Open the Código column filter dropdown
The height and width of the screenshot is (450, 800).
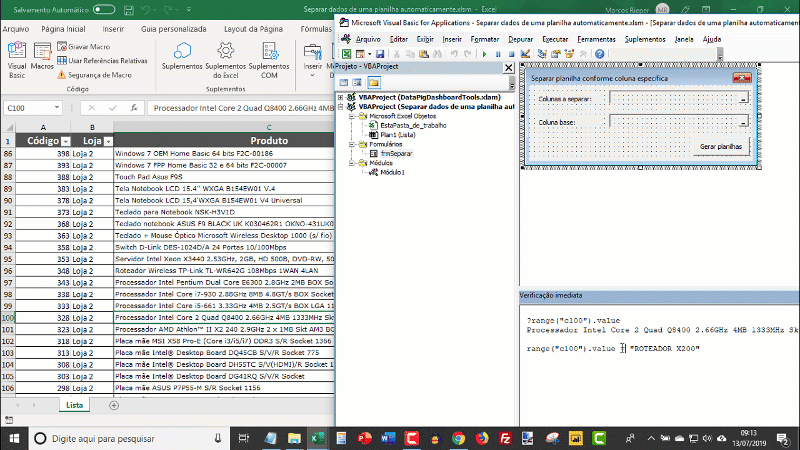click(65, 141)
